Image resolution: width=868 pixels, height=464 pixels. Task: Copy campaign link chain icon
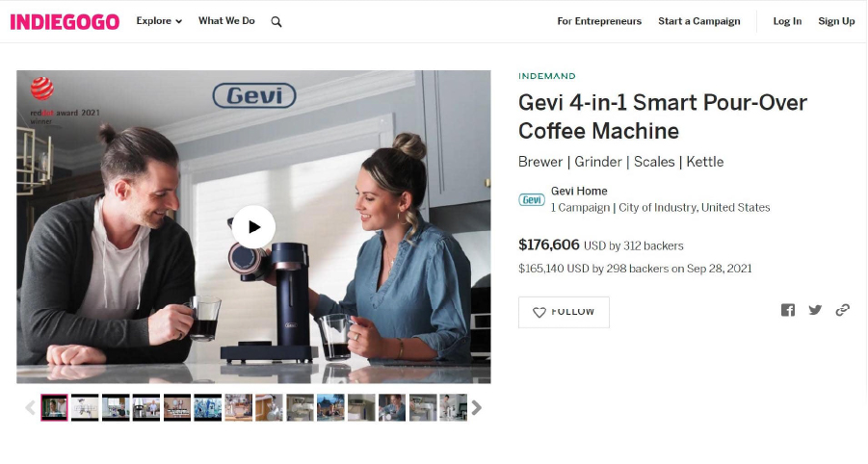click(843, 310)
